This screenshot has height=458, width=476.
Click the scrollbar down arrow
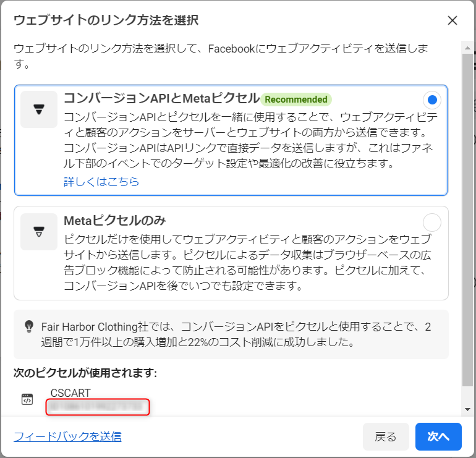pos(468,409)
